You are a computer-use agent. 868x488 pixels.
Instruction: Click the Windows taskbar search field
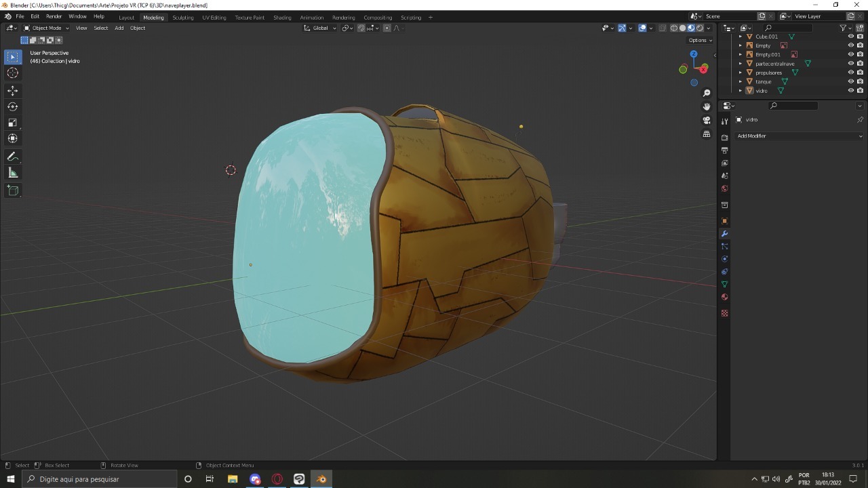coord(102,479)
